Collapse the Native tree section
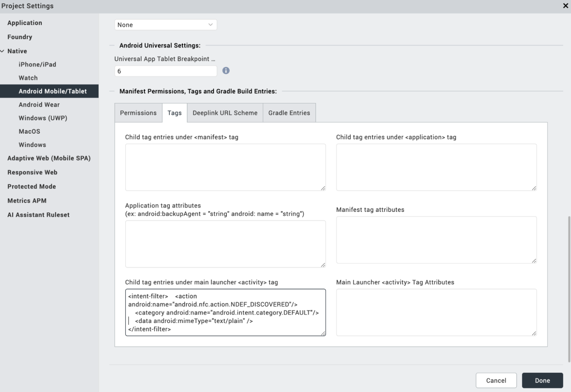Screen dimensions: 571x392 pos(3,51)
